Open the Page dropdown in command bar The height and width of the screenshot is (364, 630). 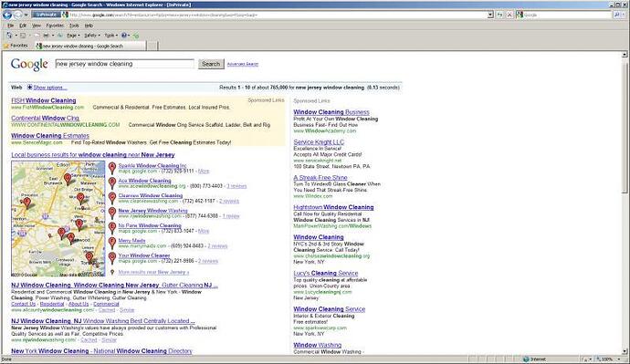pos(73,36)
